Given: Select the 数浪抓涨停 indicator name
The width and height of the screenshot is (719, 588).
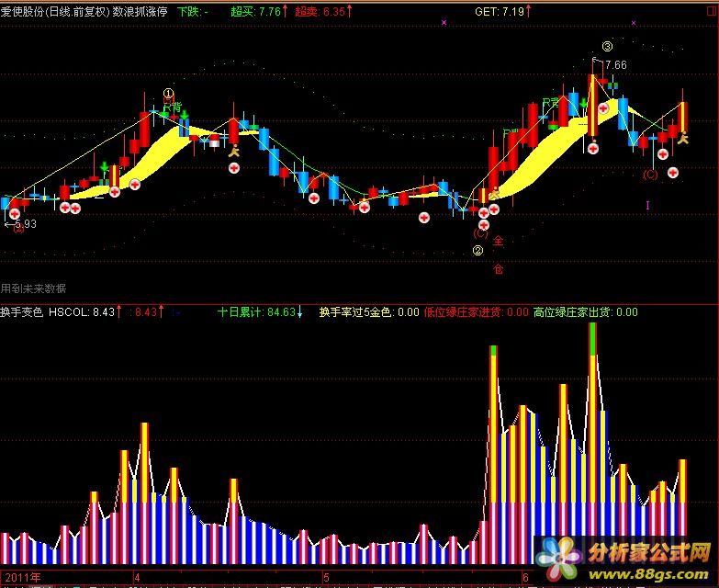Looking at the screenshot, I should pyautogui.click(x=140, y=11).
